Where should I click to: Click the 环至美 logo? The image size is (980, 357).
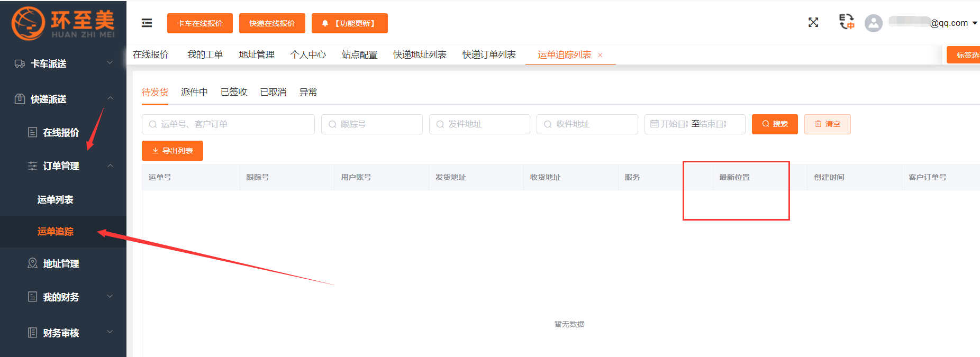63,23
